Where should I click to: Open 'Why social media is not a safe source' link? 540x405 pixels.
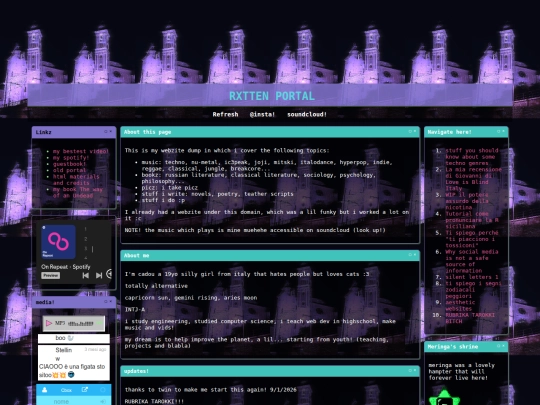(x=472, y=261)
